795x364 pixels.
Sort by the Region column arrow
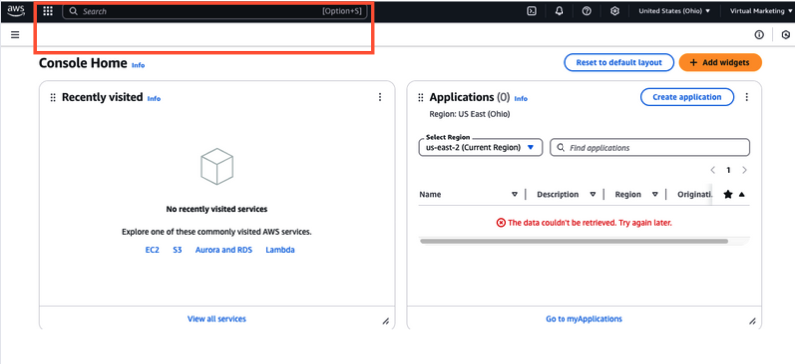655,194
